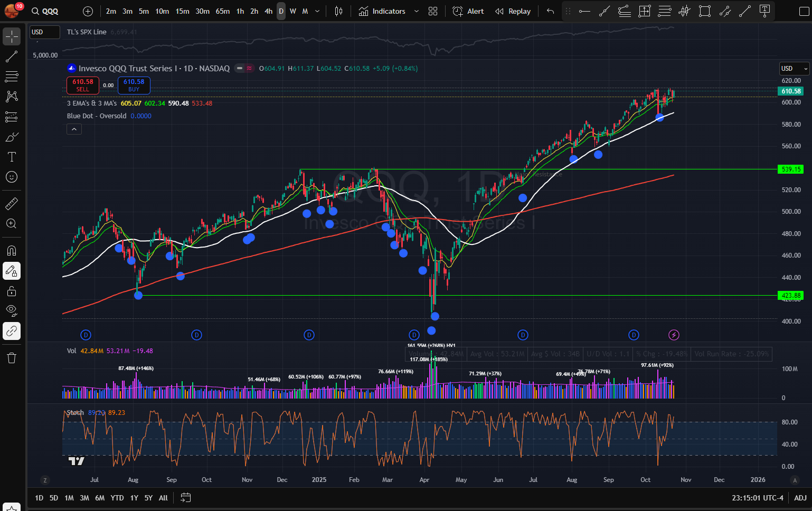Select the 3M date range
Image resolution: width=812 pixels, height=511 pixels.
click(84, 498)
